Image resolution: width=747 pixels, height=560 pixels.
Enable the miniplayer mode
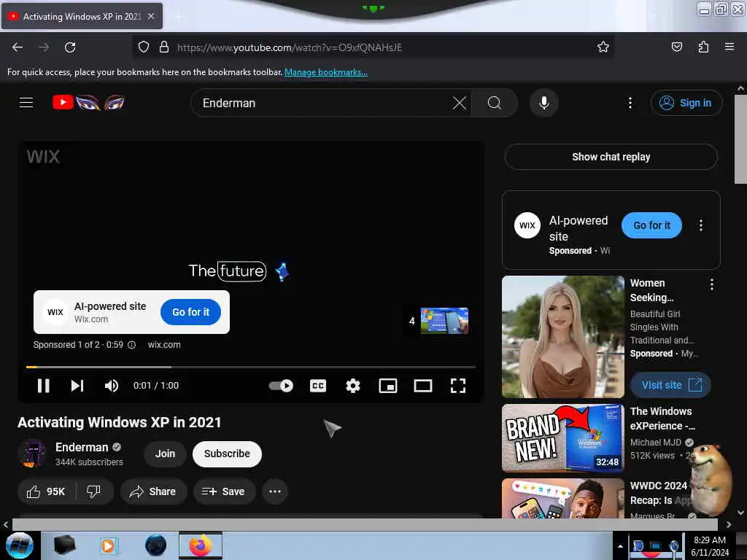[x=388, y=386]
